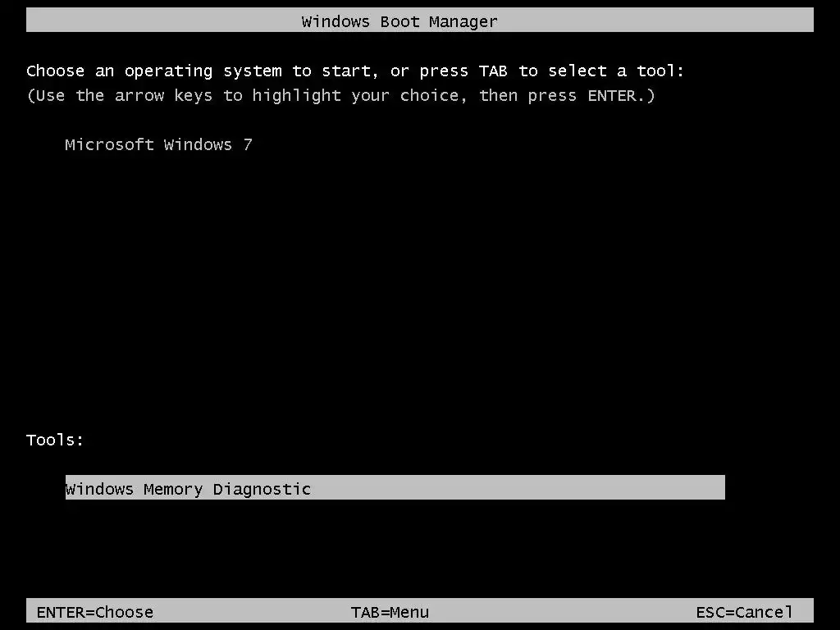This screenshot has width=840, height=630.
Task: Click the "Choose an operating system" instruction line
Action: pos(355,71)
